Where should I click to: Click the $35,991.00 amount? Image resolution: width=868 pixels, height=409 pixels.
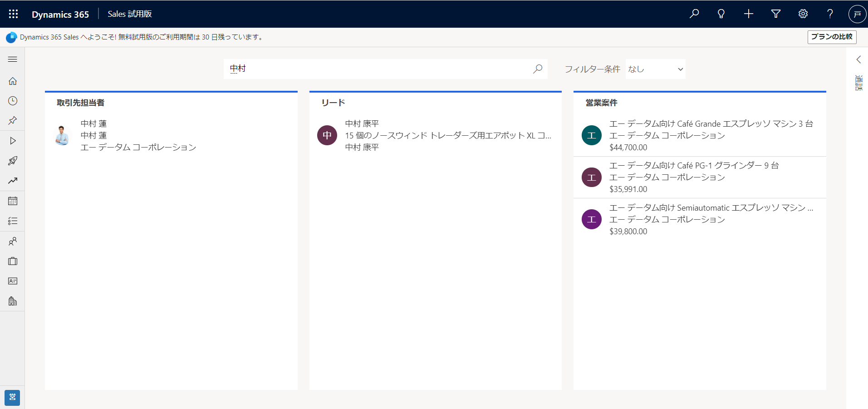(628, 189)
